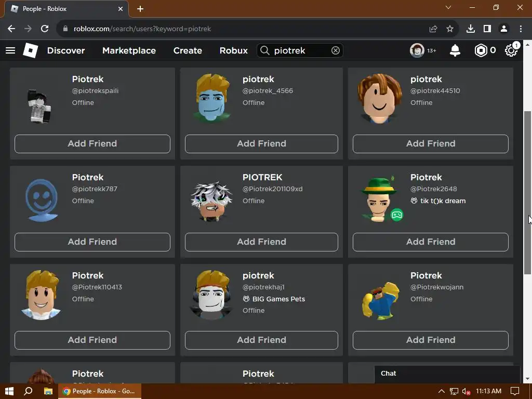Add @Piotrekwojann as a friend
Viewport: 532px width, 399px height.
(x=431, y=340)
